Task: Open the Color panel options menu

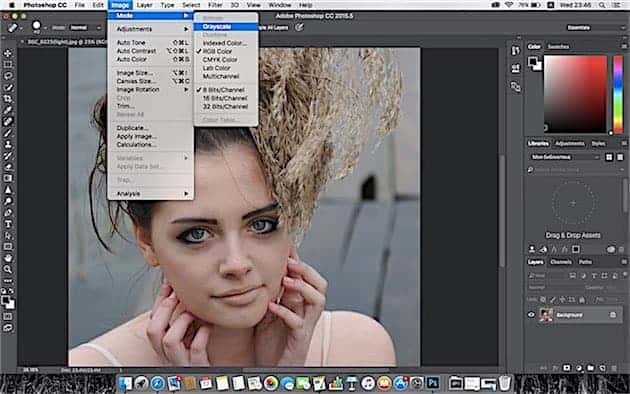Action: tap(624, 47)
